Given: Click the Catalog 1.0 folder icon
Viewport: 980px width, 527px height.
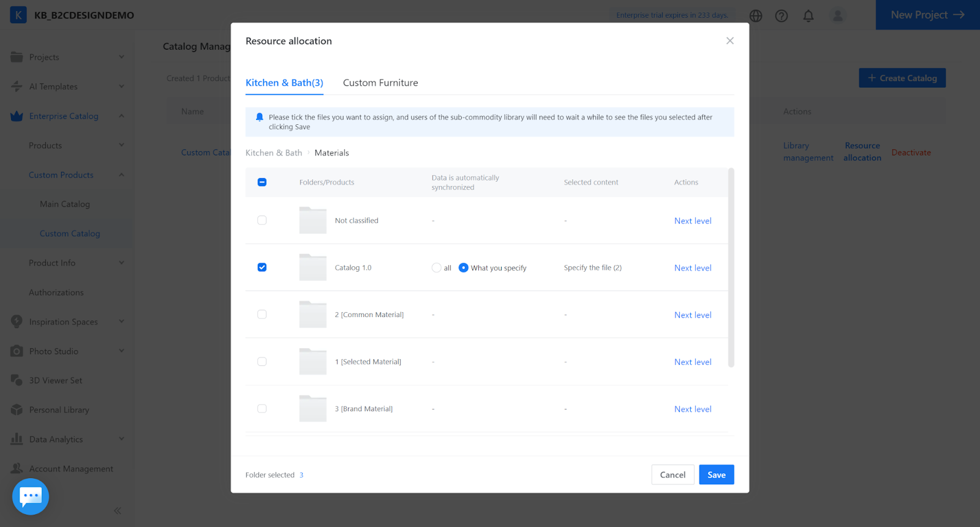Looking at the screenshot, I should coord(313,267).
